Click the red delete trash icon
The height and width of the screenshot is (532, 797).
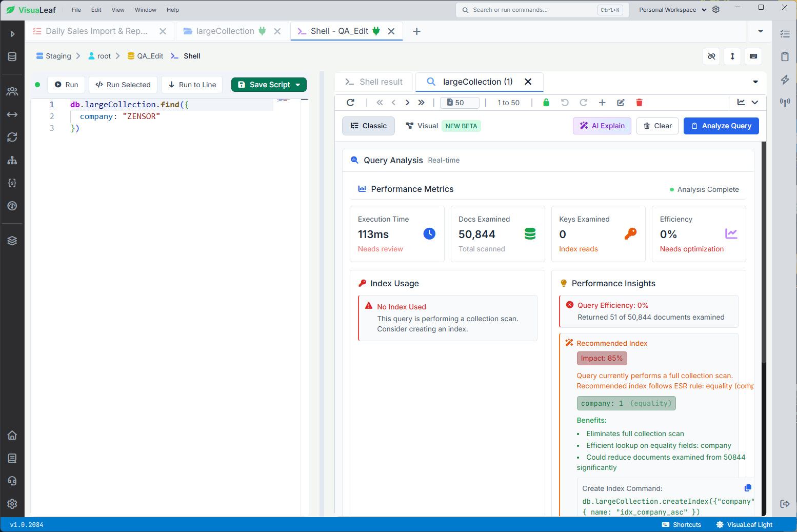tap(639, 103)
